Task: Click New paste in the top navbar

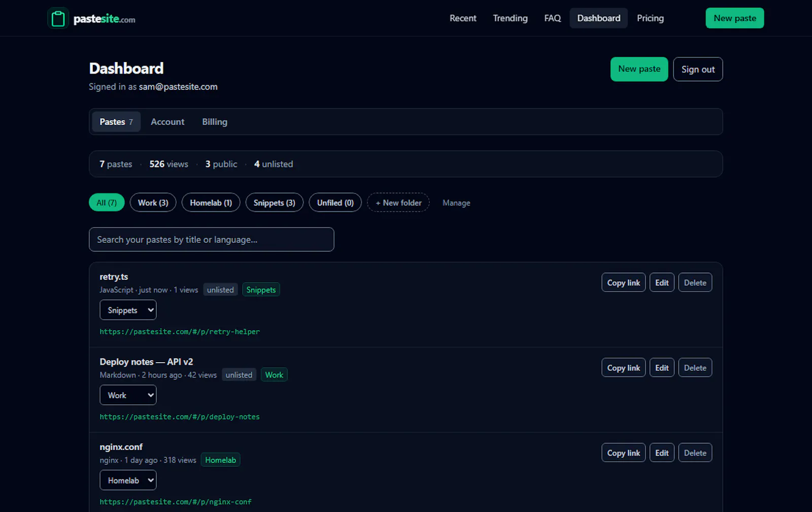Action: click(734, 18)
